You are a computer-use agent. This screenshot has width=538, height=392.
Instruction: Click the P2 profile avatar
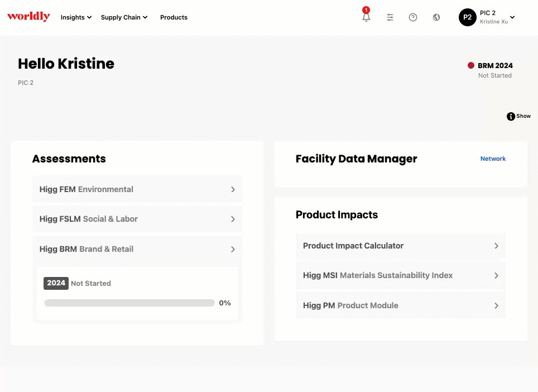467,17
